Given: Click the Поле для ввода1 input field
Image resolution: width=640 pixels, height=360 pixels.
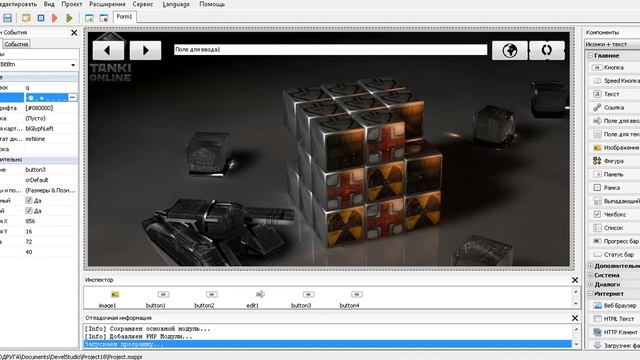Looking at the screenshot, I should pos(330,50).
